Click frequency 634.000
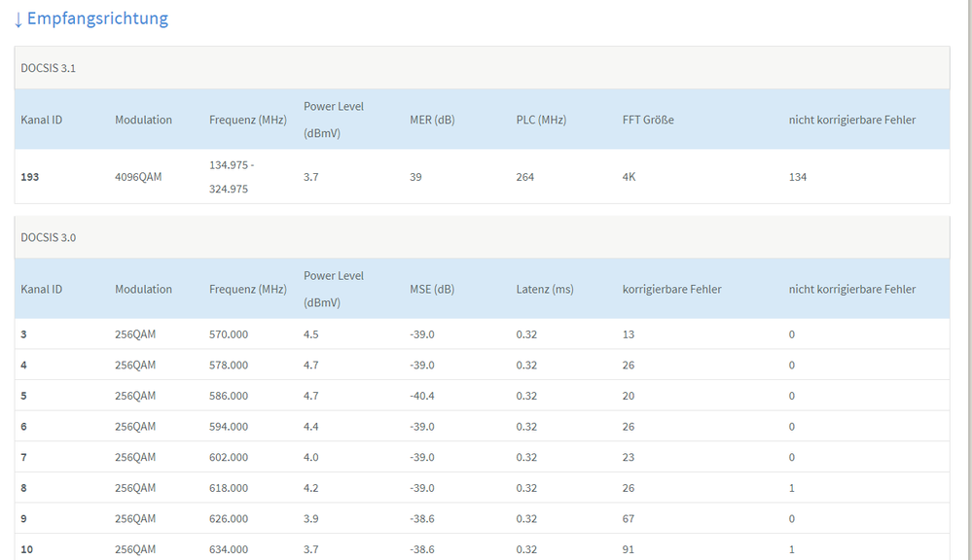 pyautogui.click(x=229, y=549)
